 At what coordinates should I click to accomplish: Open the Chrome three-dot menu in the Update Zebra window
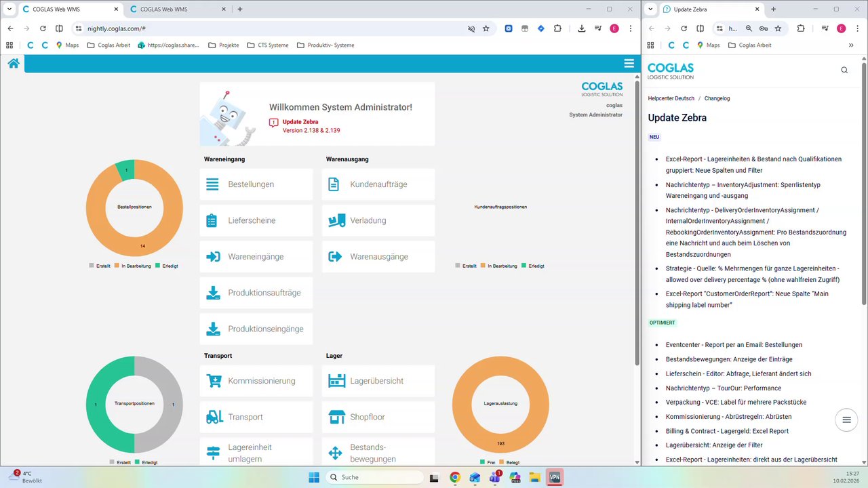tap(857, 28)
